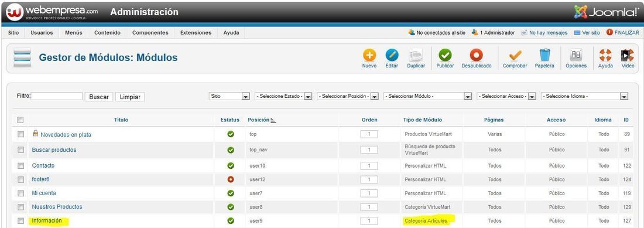The image size is (644, 228).
Task: Check the box for Buscar productos
Action: pyautogui.click(x=20, y=150)
